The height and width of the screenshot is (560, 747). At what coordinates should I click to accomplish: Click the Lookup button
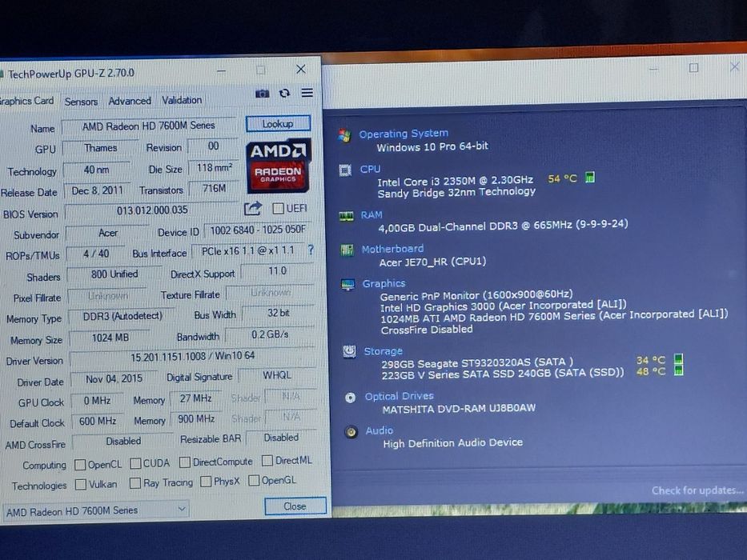click(278, 124)
